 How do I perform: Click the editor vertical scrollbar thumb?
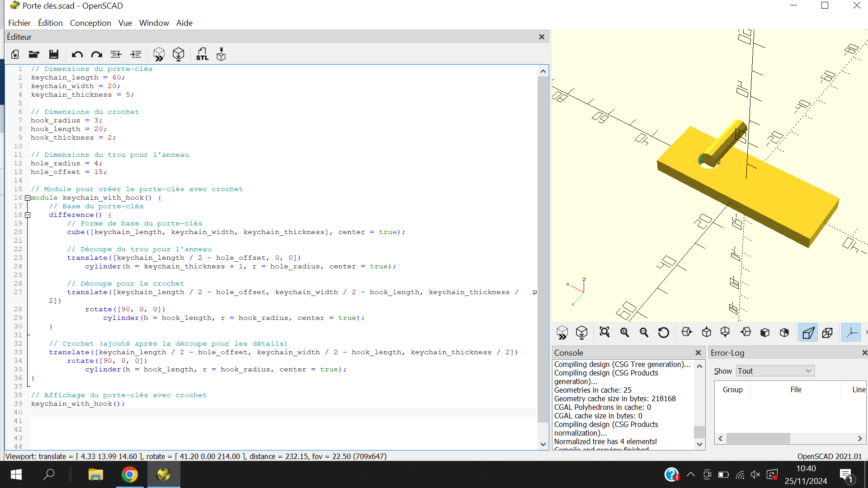[x=543, y=249]
